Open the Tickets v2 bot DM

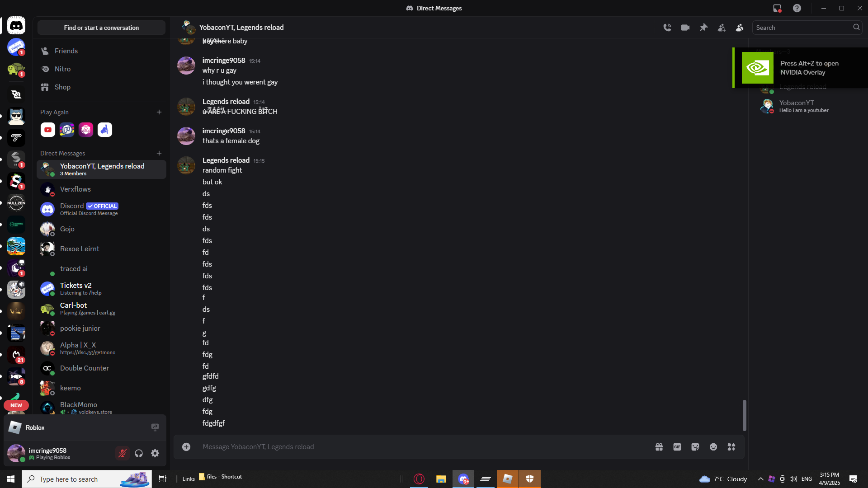[x=101, y=289]
